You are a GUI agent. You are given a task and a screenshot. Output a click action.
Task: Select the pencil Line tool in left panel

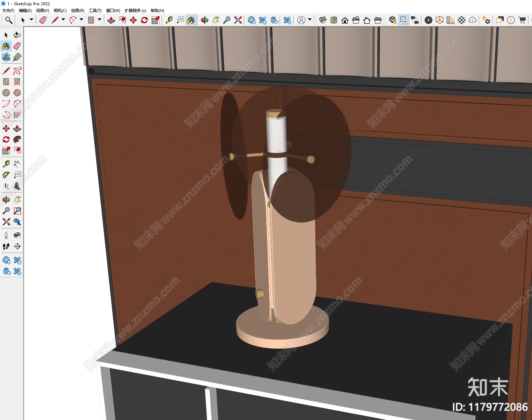(x=6, y=70)
